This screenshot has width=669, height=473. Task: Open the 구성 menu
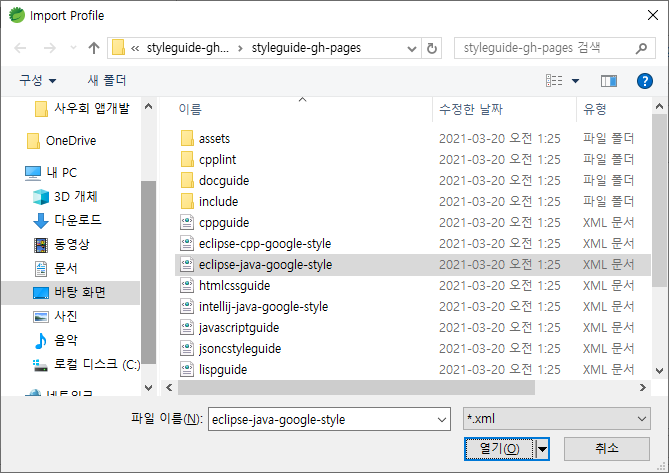pyautogui.click(x=38, y=80)
